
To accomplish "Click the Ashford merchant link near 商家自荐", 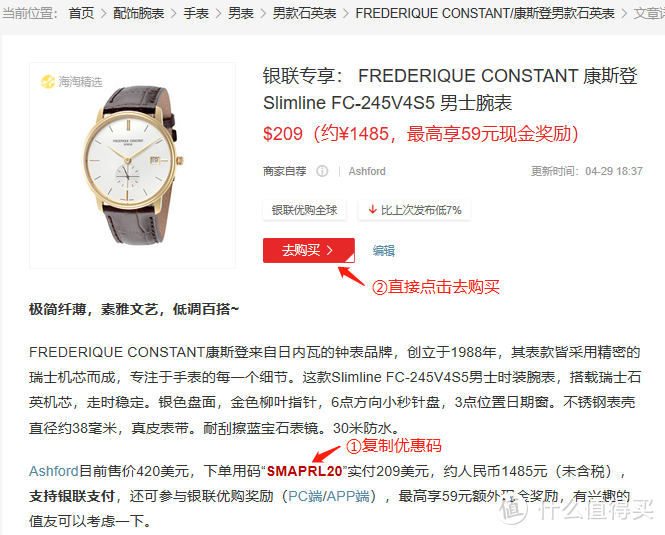I will [367, 171].
